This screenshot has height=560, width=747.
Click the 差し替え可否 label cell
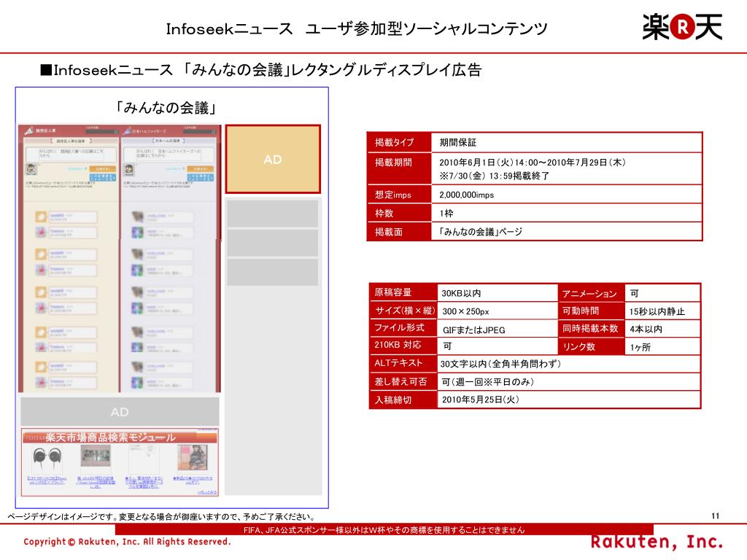click(403, 381)
